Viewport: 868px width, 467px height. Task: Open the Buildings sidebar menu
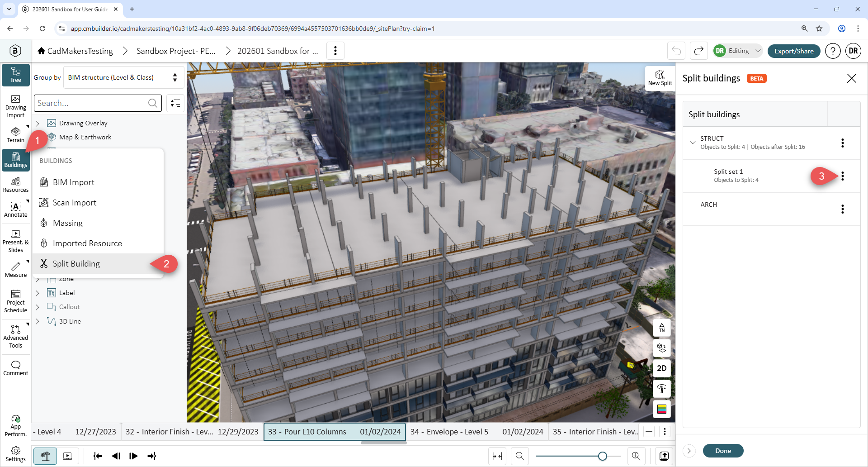[x=16, y=160]
